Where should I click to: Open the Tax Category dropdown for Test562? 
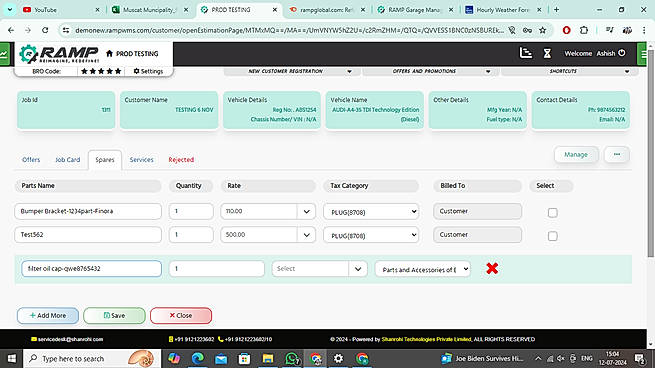(x=371, y=235)
